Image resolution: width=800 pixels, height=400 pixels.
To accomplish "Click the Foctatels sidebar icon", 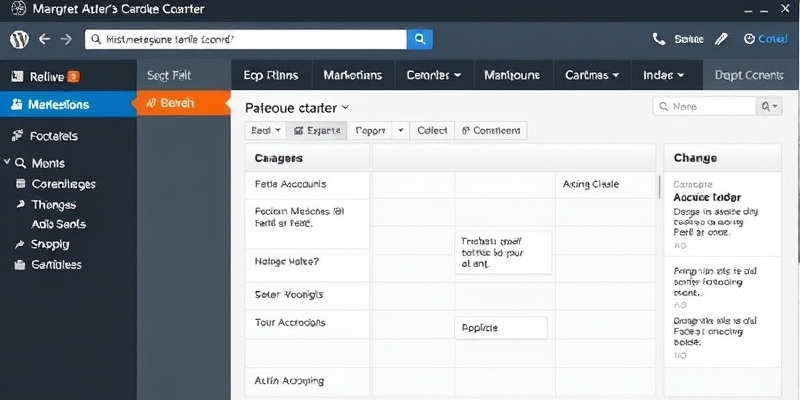I will pyautogui.click(x=17, y=135).
